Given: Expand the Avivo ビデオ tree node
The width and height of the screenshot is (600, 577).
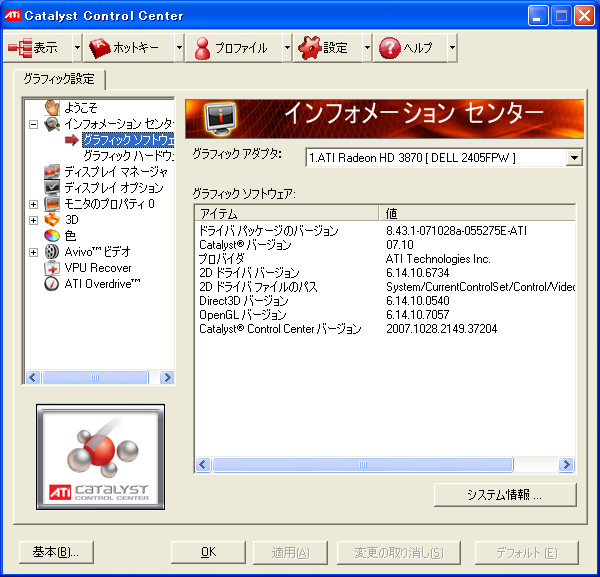Looking at the screenshot, I should (x=33, y=252).
